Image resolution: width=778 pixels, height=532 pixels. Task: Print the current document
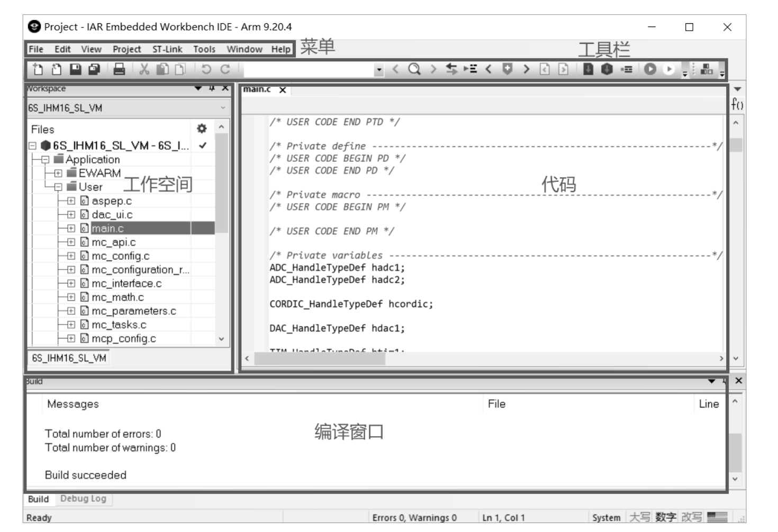[x=119, y=69]
